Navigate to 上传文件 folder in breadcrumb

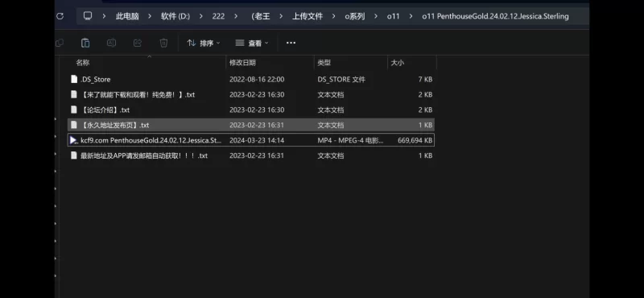[x=308, y=16]
